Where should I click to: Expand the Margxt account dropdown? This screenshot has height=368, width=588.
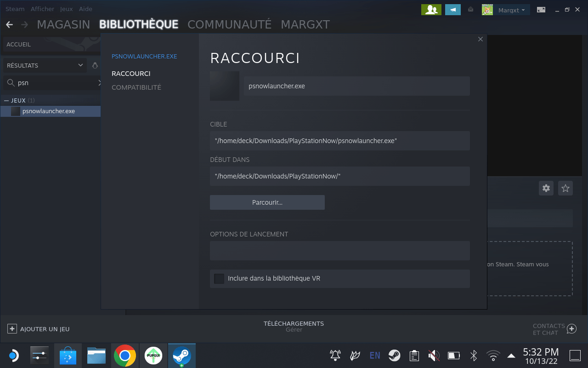[512, 10]
